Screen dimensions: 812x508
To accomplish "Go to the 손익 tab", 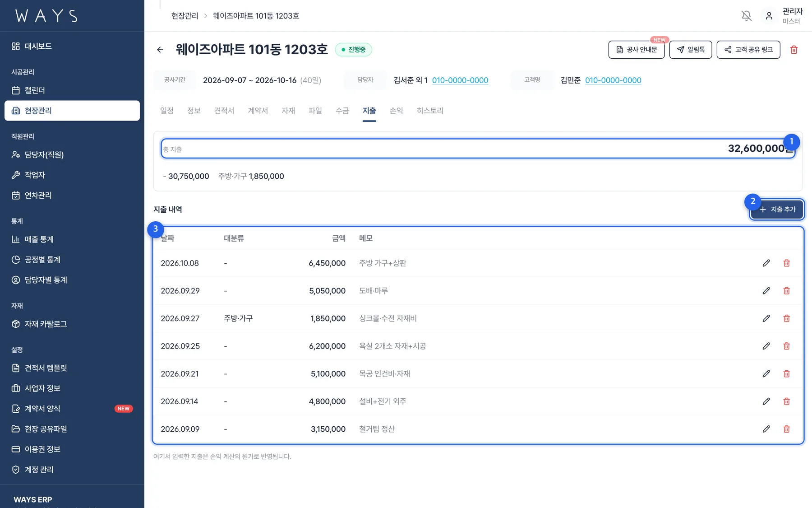I will [396, 111].
